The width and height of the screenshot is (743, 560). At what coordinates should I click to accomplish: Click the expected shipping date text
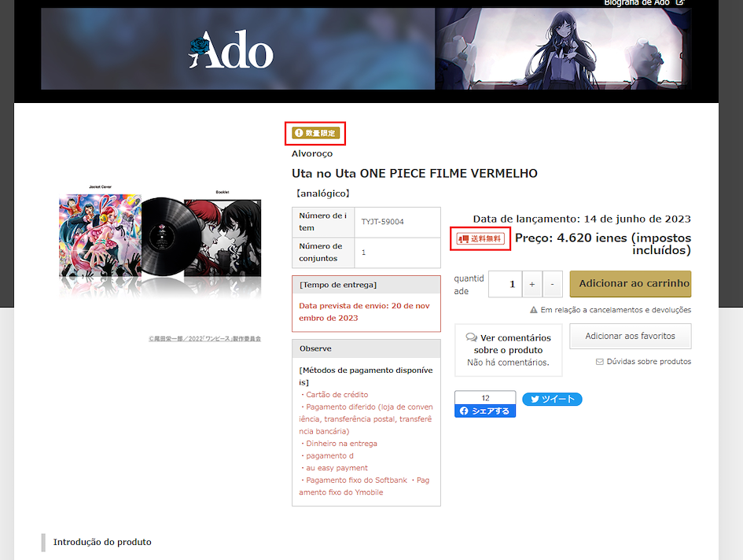(x=364, y=312)
